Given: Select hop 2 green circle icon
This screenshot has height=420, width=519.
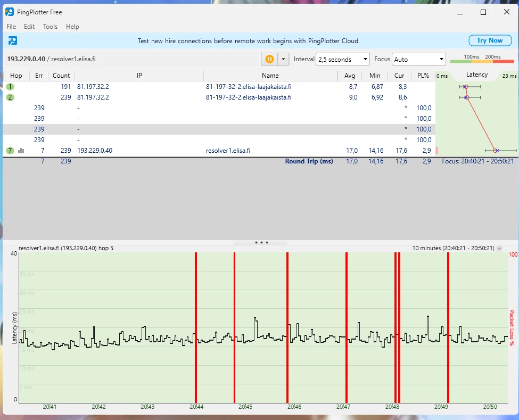Looking at the screenshot, I should (x=10, y=97).
